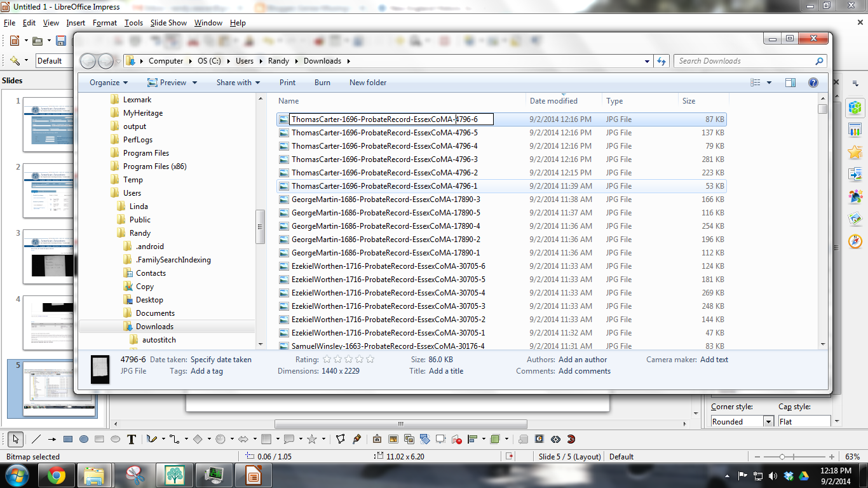
Task: Open the Stars shapes dropdown arrow
Action: tap(323, 438)
